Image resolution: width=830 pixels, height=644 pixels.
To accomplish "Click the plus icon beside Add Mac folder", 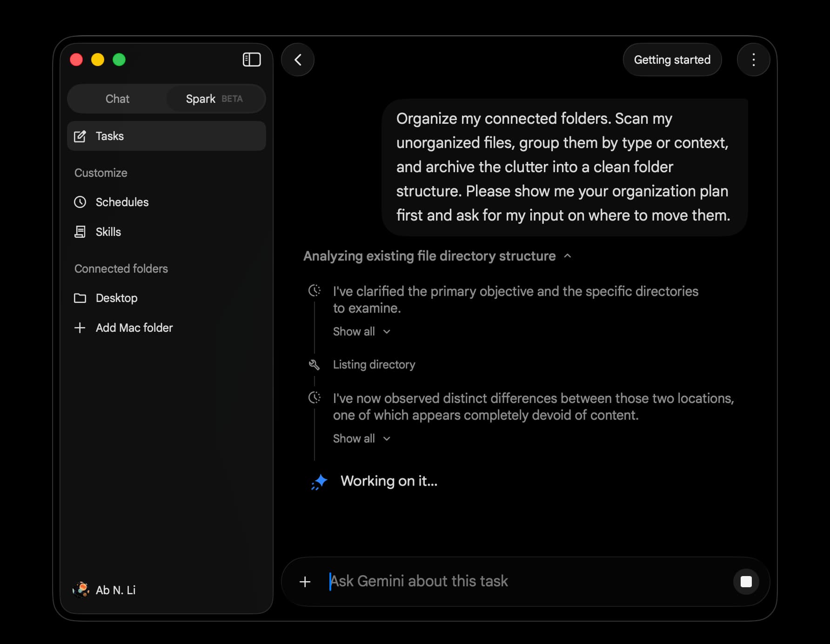I will (x=80, y=328).
